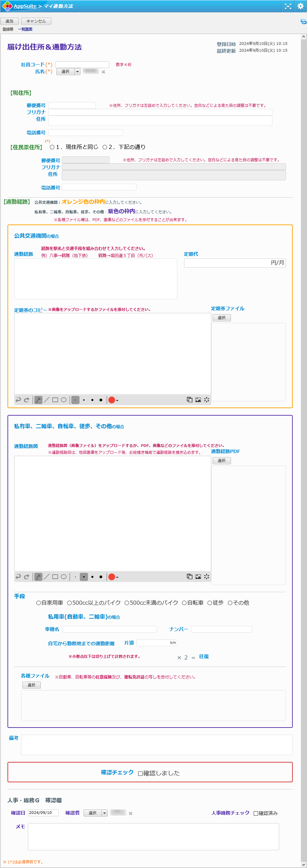Switch to 一覧画面 tab
The image size is (307, 868).
[x=25, y=29]
